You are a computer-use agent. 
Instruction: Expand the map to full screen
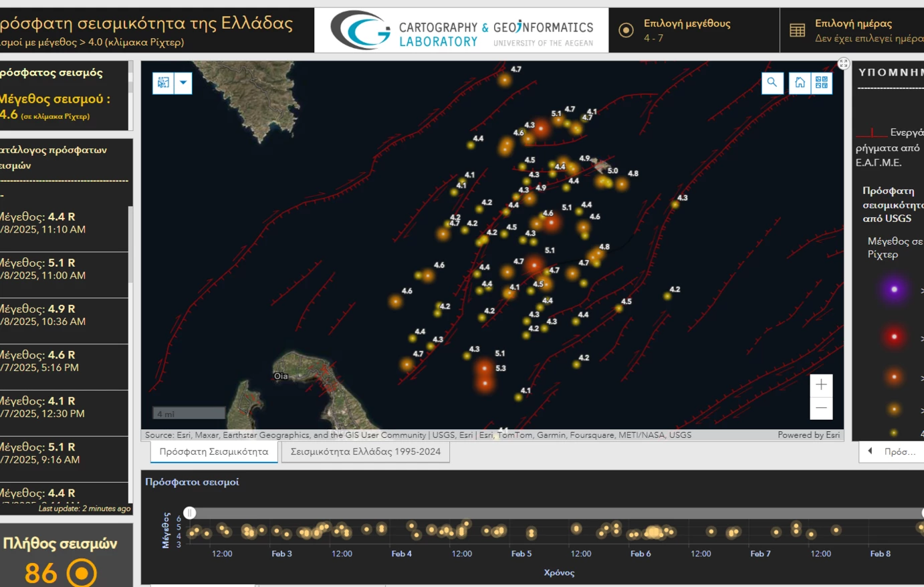(844, 64)
